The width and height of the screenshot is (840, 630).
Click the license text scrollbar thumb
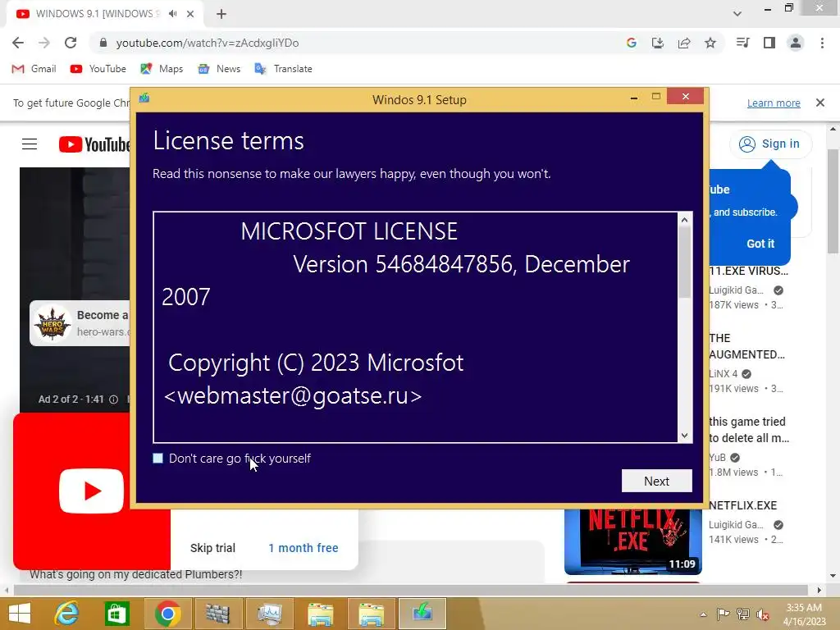(684, 262)
